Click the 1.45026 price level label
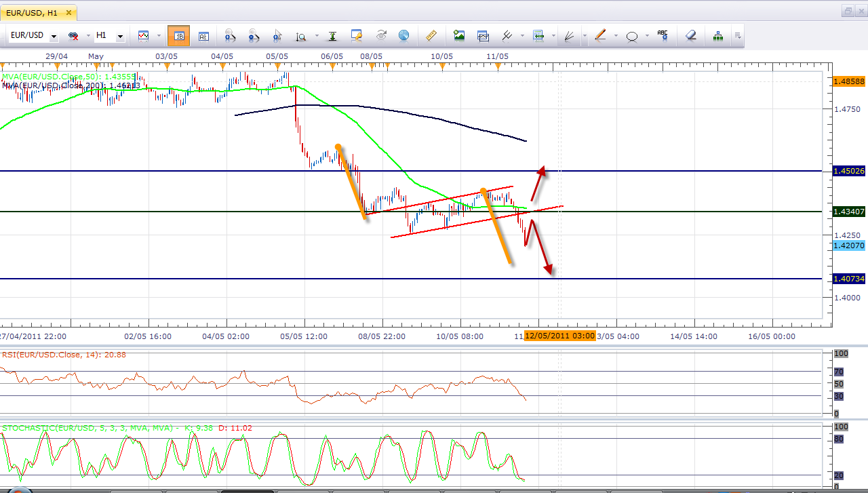This screenshot has height=493, width=868. click(x=849, y=171)
